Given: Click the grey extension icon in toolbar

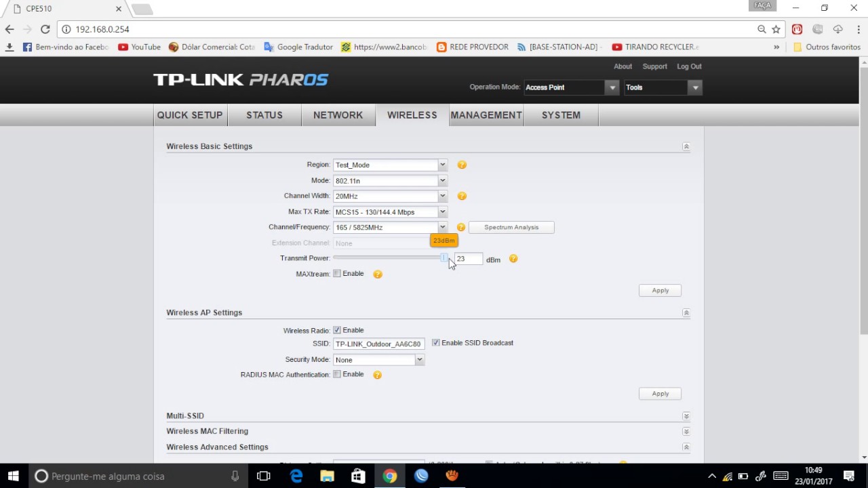Looking at the screenshot, I should (x=818, y=29).
